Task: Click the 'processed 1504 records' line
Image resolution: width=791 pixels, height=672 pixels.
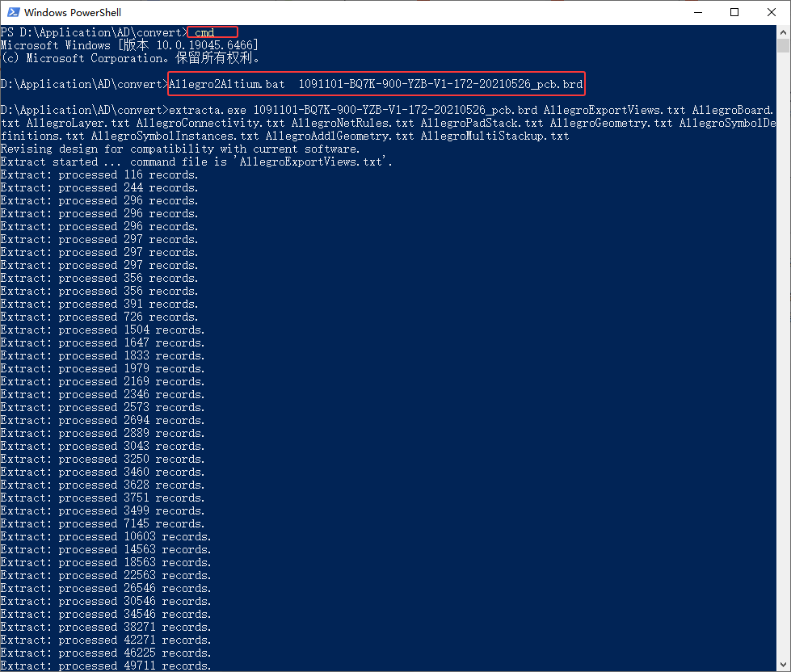Action: click(103, 330)
